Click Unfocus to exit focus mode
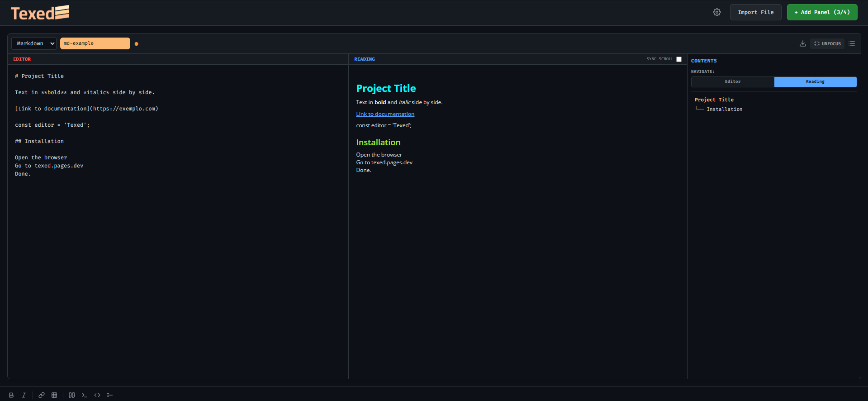Image resolution: width=868 pixels, height=401 pixels. 827,43
